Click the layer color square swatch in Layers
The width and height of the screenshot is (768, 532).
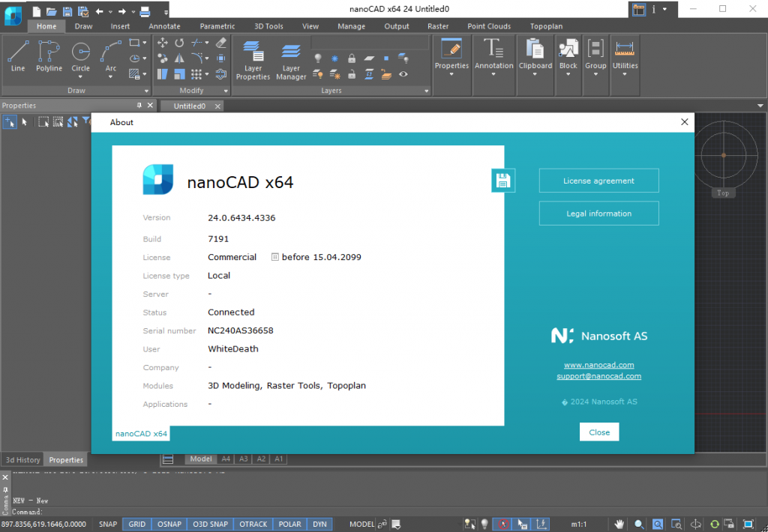click(386, 58)
